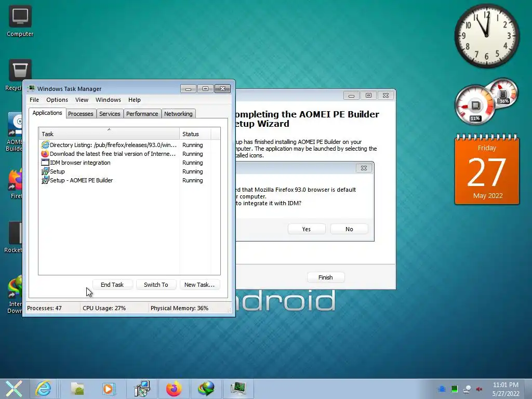Click the Task Manager title bar icon
532x399 pixels.
coord(32,88)
